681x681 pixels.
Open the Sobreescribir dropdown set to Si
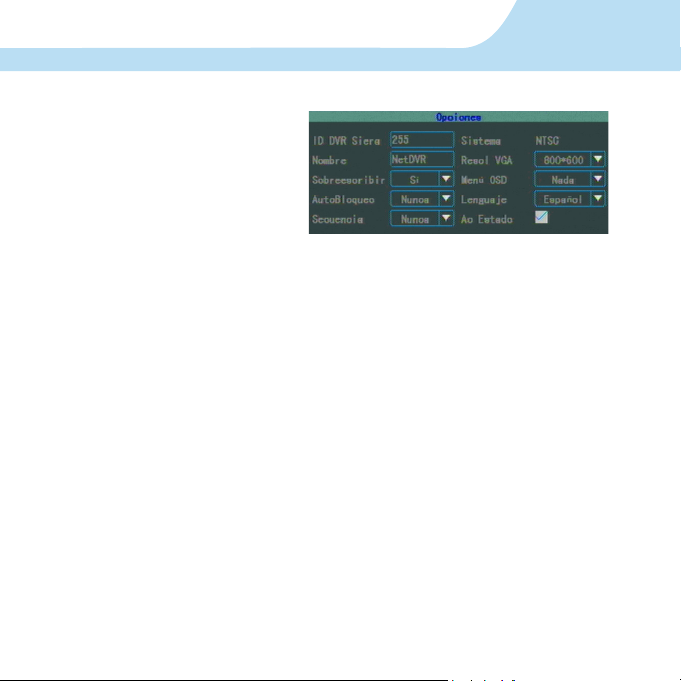tap(422, 179)
